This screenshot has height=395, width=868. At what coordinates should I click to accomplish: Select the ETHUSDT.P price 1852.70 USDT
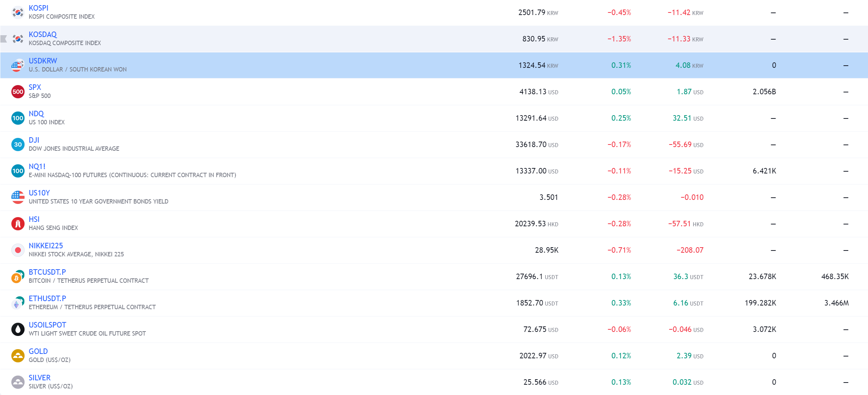(537, 303)
